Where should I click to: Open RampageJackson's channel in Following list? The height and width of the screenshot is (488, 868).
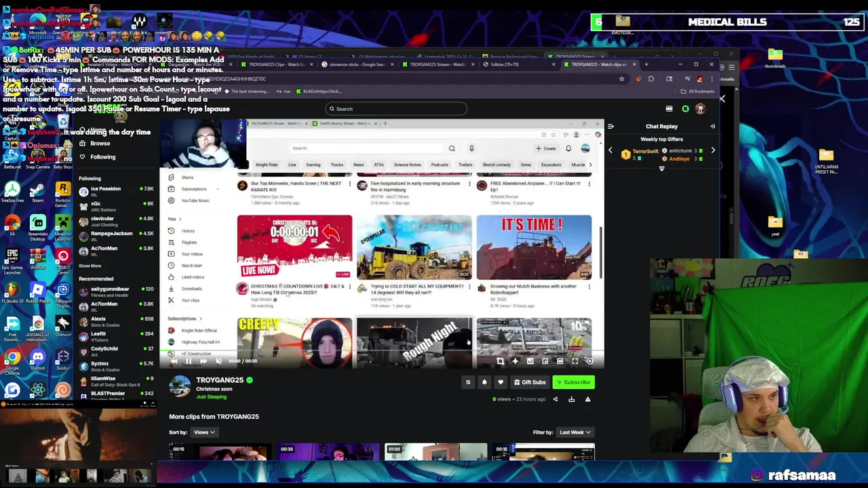click(x=116, y=236)
